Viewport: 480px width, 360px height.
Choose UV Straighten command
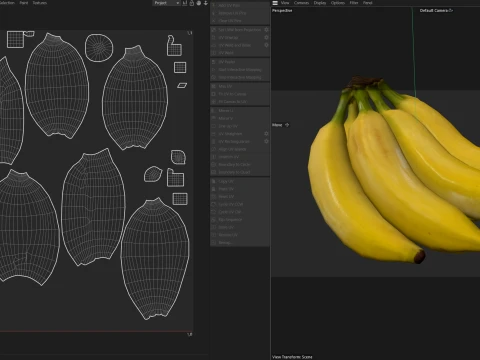point(240,134)
